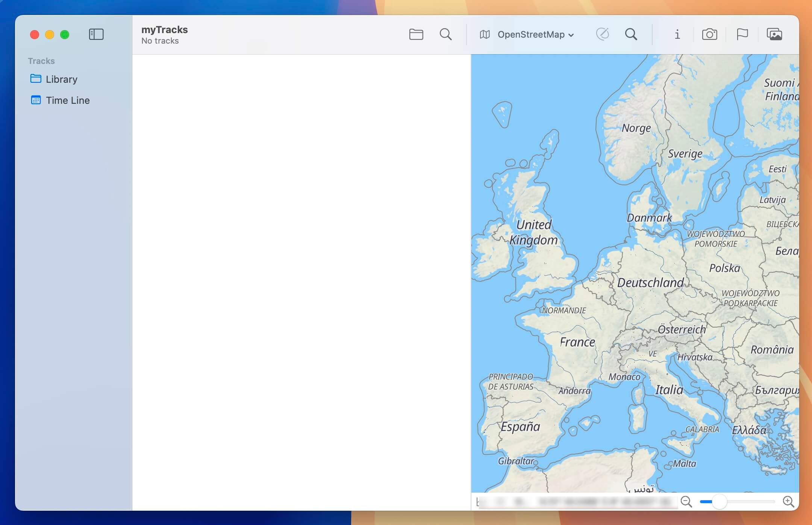Click the compass/location tracking icon
This screenshot has width=812, height=525.
click(x=603, y=34)
